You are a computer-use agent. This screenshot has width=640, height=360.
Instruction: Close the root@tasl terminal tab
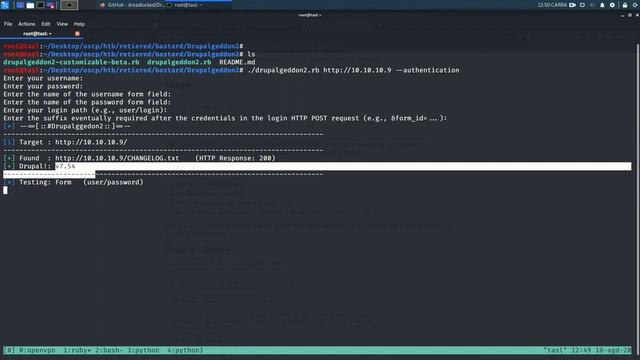click(77, 33)
